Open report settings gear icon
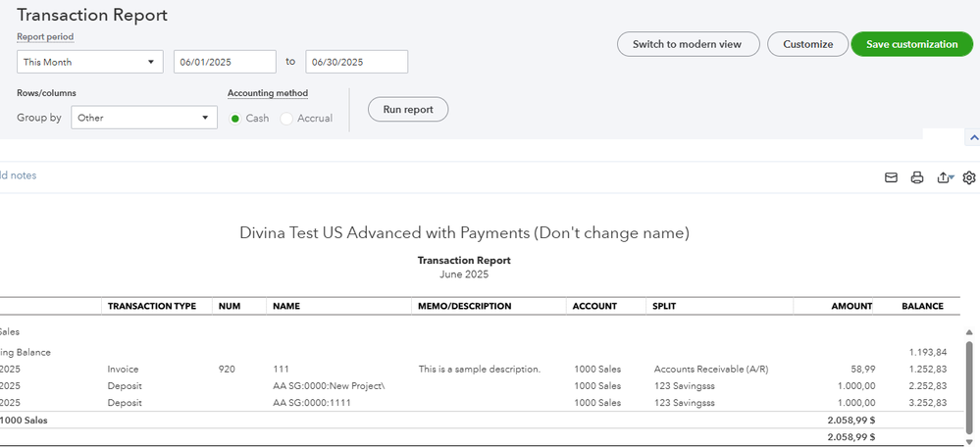Screen dimensions: 980x447 [969, 177]
